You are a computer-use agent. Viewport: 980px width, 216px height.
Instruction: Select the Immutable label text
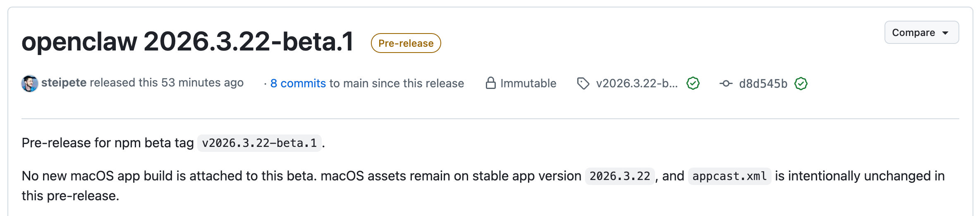(528, 84)
